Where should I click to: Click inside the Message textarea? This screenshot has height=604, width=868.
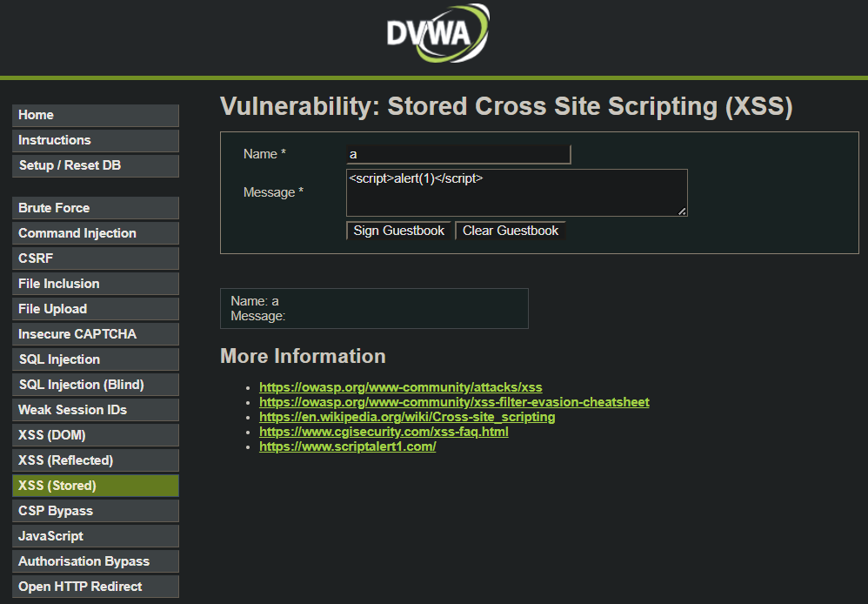coord(517,193)
